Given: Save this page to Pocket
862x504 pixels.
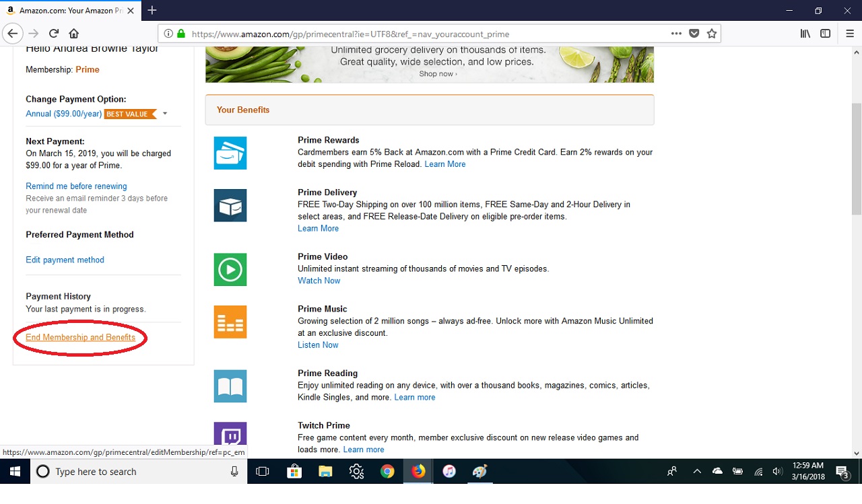Looking at the screenshot, I should (694, 34).
